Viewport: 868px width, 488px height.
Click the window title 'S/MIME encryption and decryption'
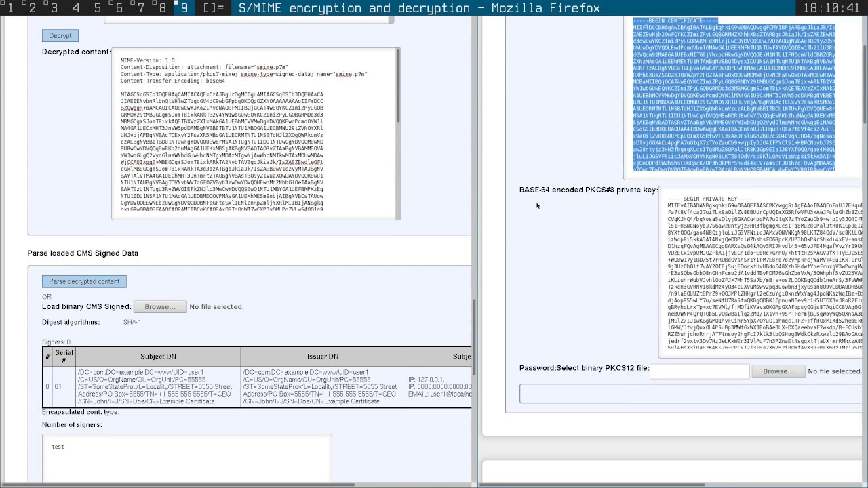[x=355, y=8]
